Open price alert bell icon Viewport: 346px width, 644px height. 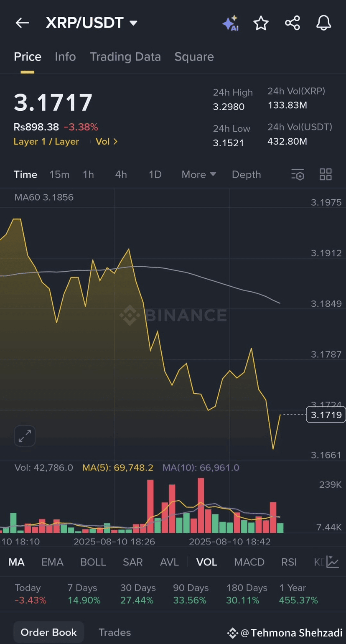click(x=323, y=23)
